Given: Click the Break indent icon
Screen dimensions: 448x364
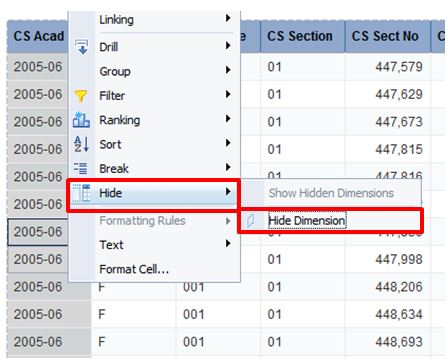Looking at the screenshot, I should pyautogui.click(x=81, y=169).
